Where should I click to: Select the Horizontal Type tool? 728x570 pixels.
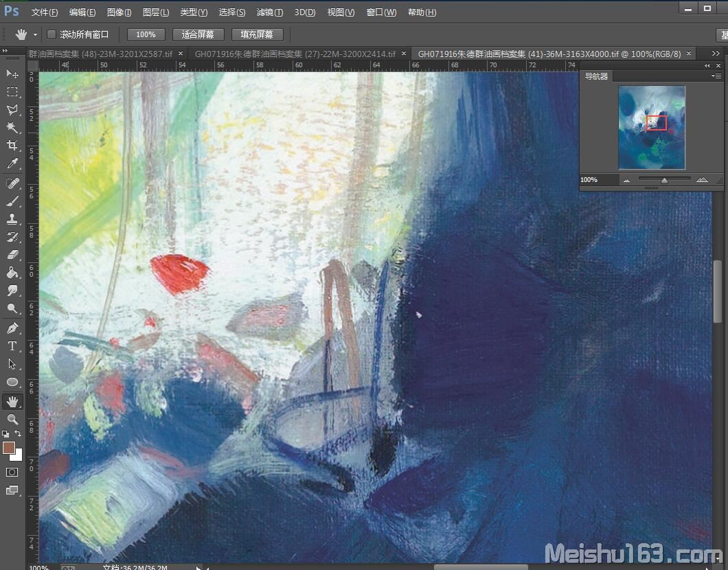(x=12, y=346)
